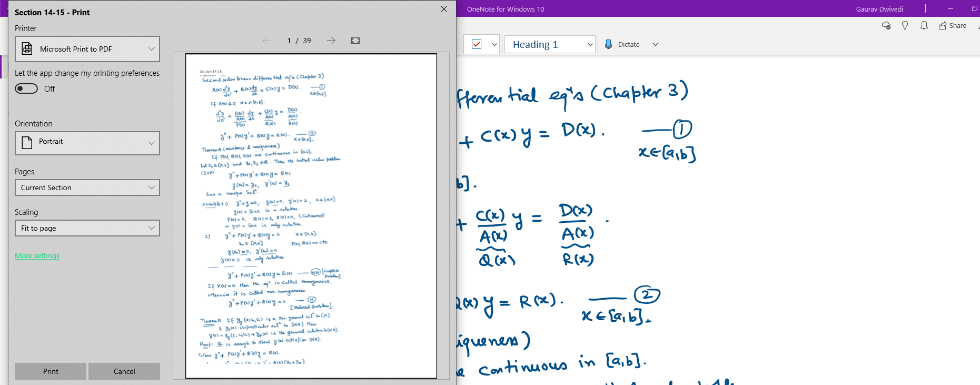This screenshot has height=385, width=980.
Task: Click the Gaurav Dwivedi account name
Action: (879, 9)
